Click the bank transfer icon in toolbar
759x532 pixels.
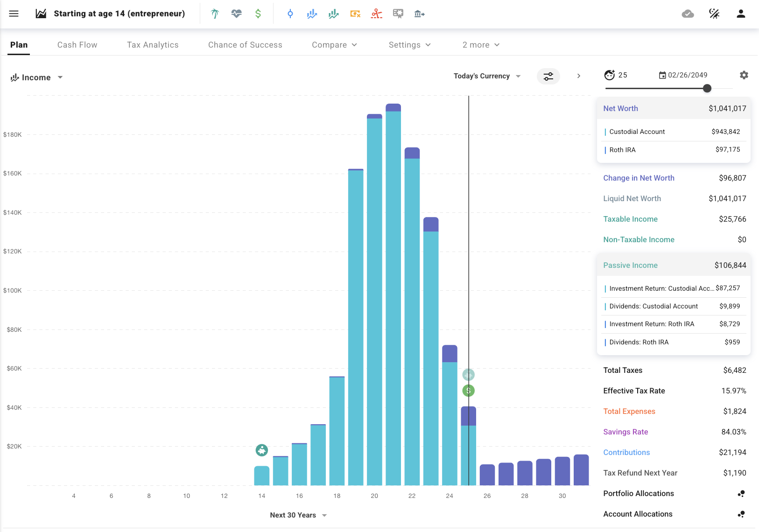tap(419, 14)
